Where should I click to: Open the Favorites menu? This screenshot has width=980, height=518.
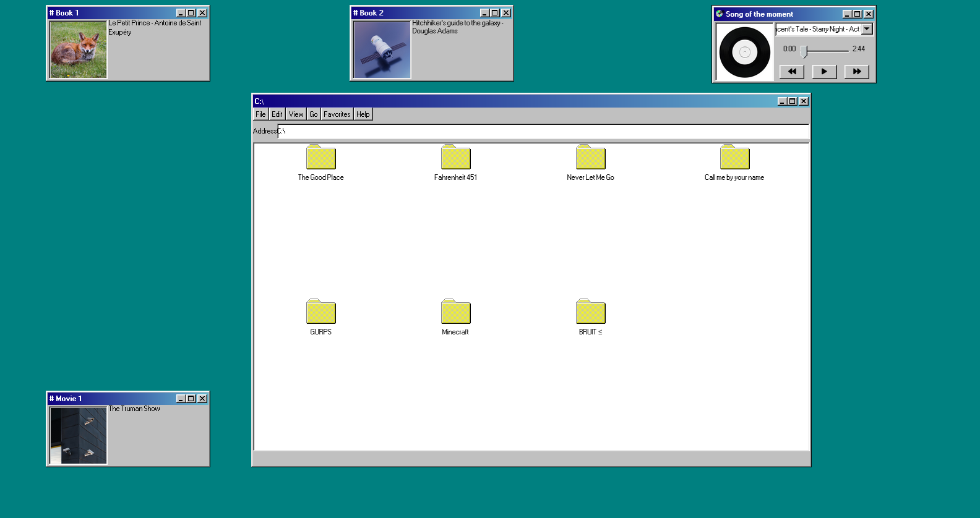pos(337,114)
